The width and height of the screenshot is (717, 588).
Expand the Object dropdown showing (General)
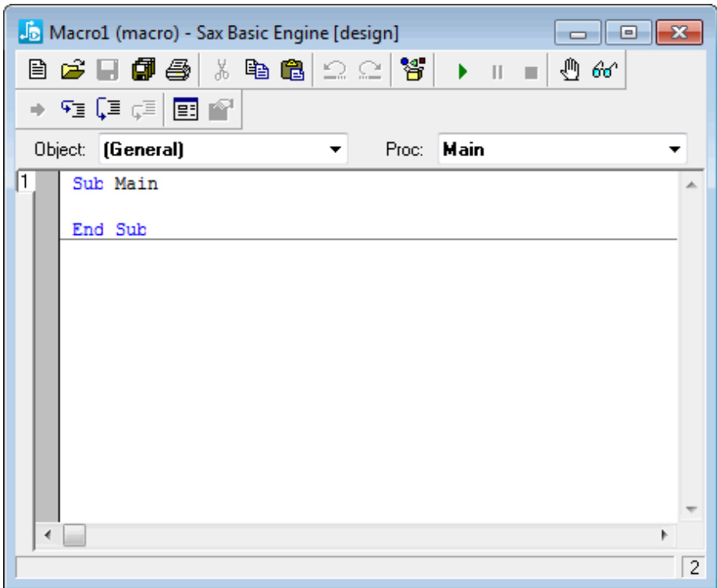(x=335, y=150)
